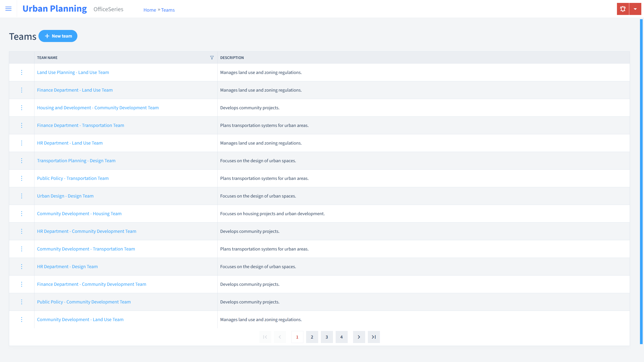Image resolution: width=644 pixels, height=362 pixels.
Task: Open Urban Design Design Team link
Action: pos(66,196)
